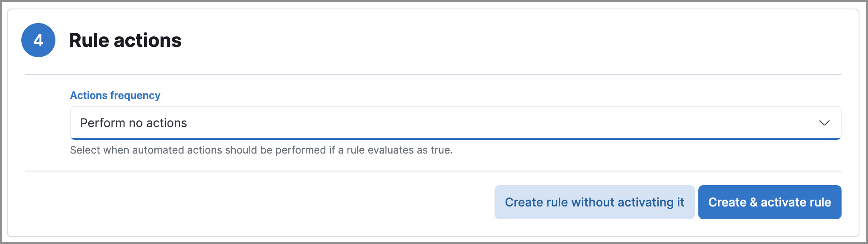Tap the chevron at the select's right edge
Image resolution: width=868 pixels, height=244 pixels.
824,123
